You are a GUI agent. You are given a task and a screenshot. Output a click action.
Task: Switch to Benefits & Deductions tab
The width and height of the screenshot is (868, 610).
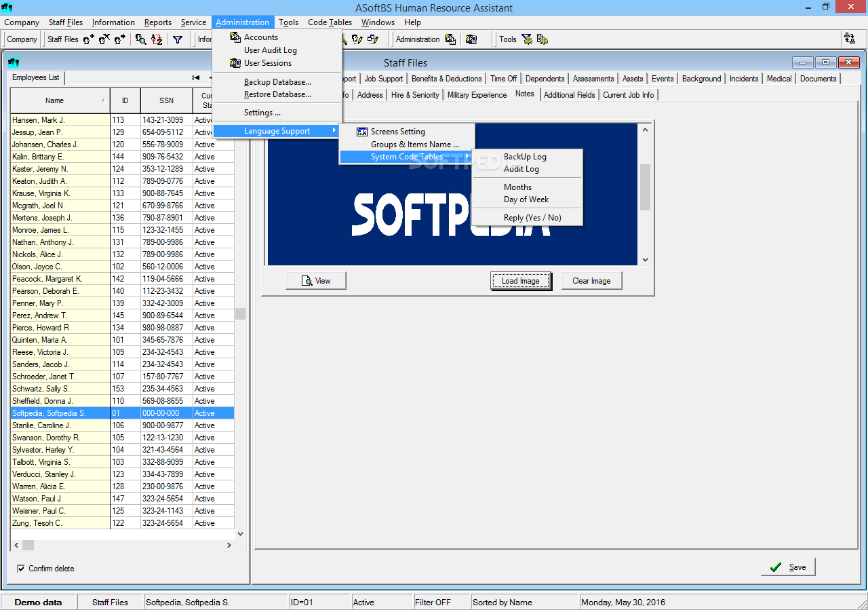447,79
